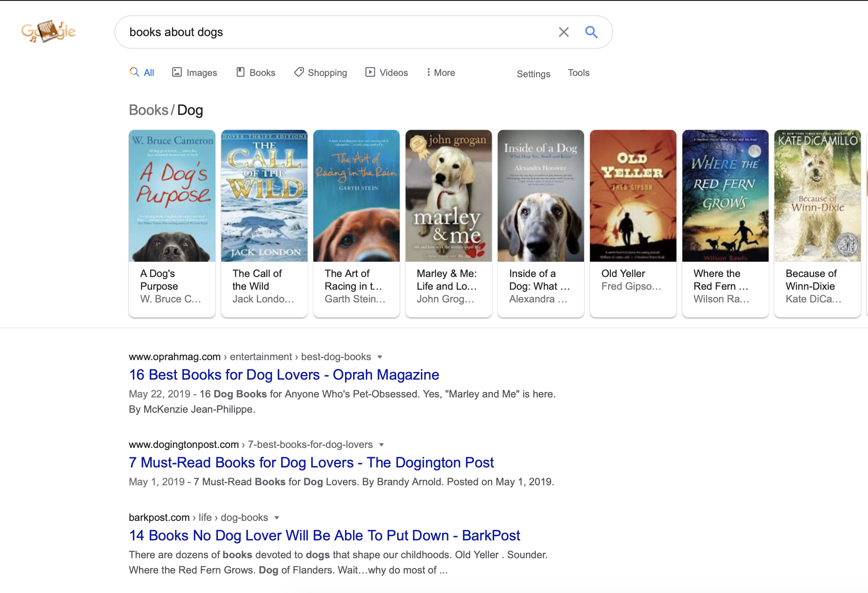Open the Settings menu
Screen dimensions: 868x593
[x=533, y=74]
